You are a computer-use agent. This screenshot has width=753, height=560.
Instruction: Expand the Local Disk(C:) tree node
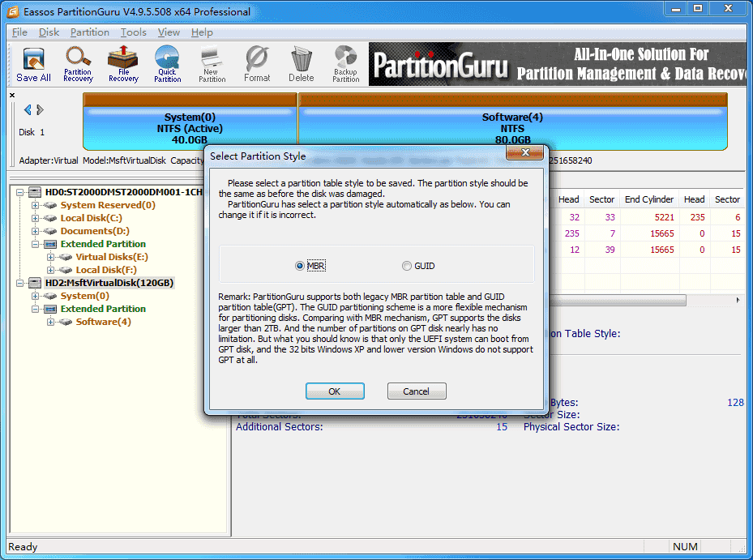point(36,218)
